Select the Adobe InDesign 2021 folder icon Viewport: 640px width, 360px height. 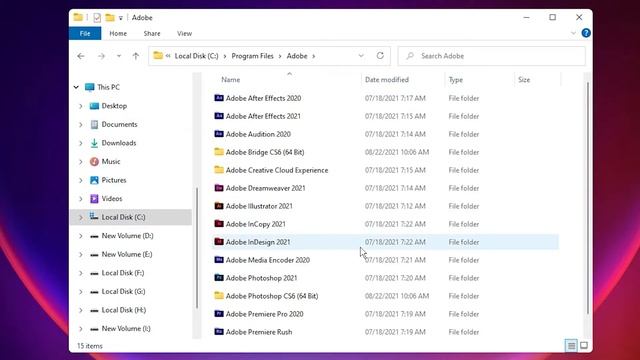pos(219,242)
